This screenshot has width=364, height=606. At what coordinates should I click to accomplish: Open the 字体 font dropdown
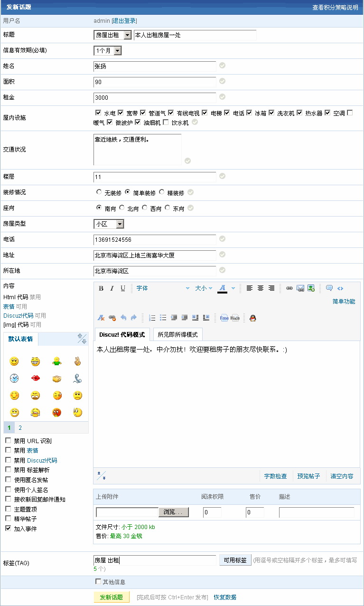tap(163, 288)
